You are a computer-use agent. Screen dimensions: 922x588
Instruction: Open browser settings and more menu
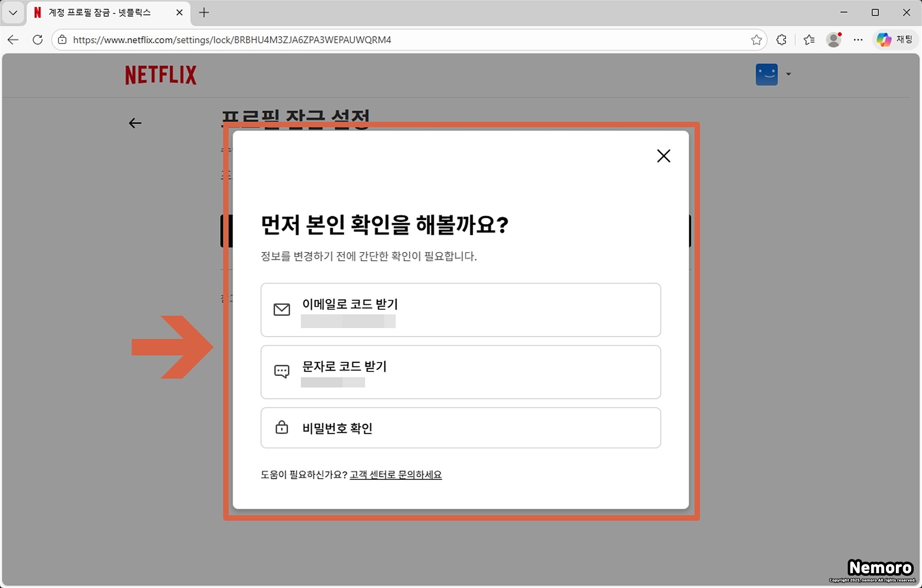click(858, 40)
